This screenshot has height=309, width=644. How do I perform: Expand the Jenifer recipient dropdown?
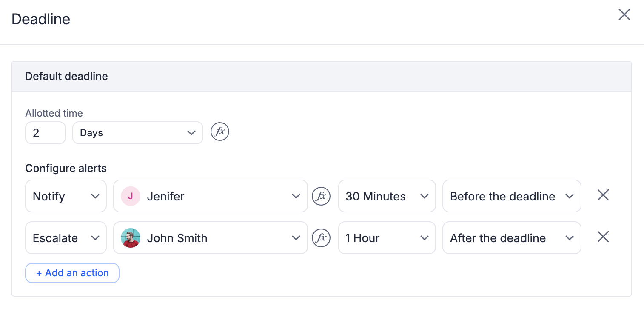(211, 196)
